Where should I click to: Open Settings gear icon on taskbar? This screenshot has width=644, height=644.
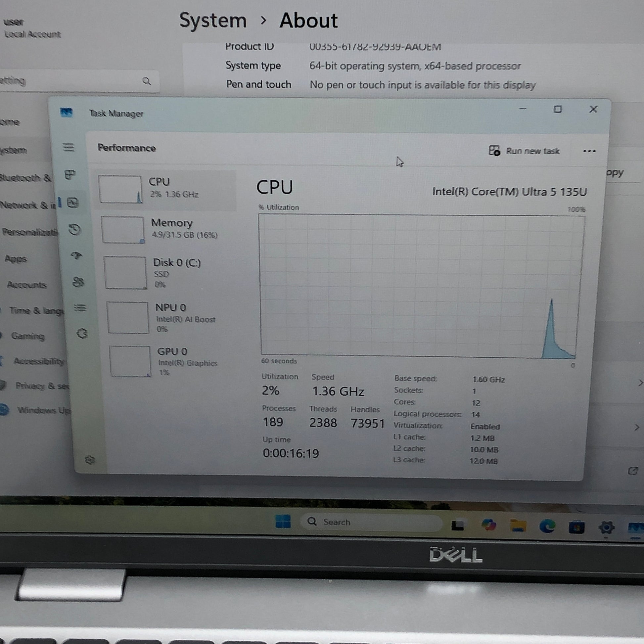606,527
